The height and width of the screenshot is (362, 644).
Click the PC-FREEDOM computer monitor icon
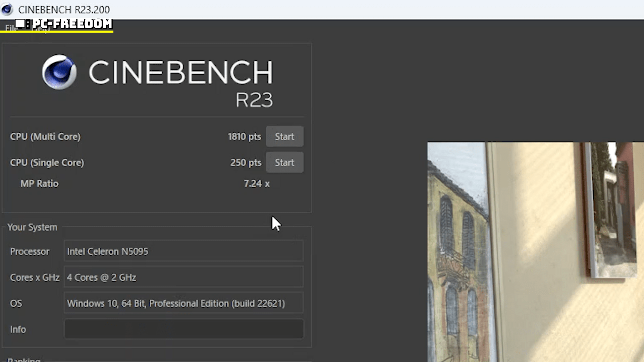point(21,23)
